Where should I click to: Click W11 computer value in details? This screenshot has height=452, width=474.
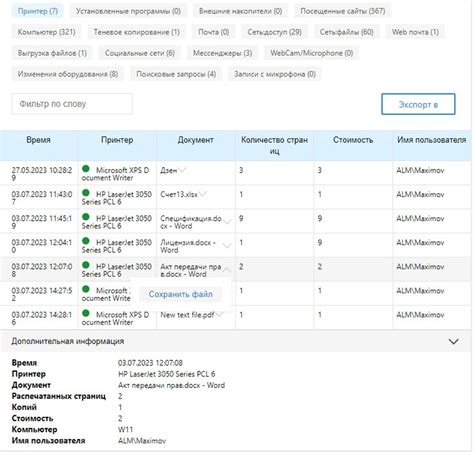coord(125,429)
